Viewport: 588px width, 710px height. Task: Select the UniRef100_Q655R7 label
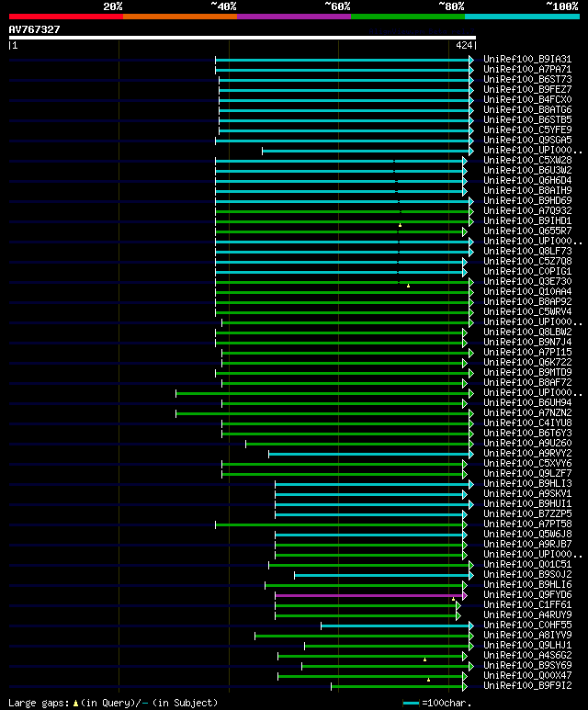(x=527, y=231)
